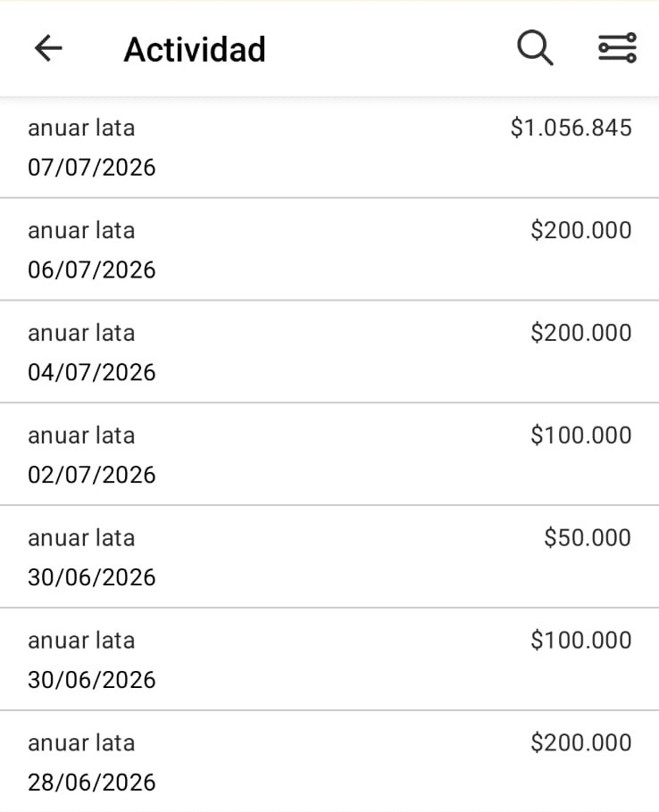Click the $200.000 amount dated 06/07/2026
Viewport: 659px width, 812px height.
click(580, 230)
